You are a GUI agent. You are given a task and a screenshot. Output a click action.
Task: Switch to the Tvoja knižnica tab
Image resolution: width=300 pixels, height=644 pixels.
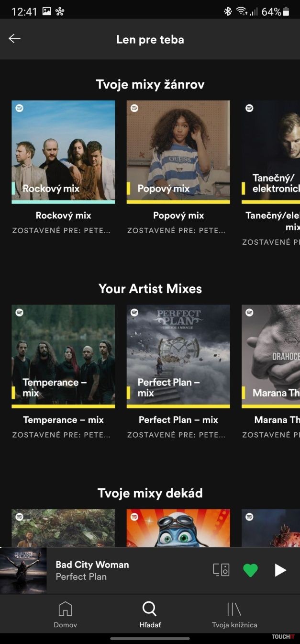pyautogui.click(x=234, y=615)
